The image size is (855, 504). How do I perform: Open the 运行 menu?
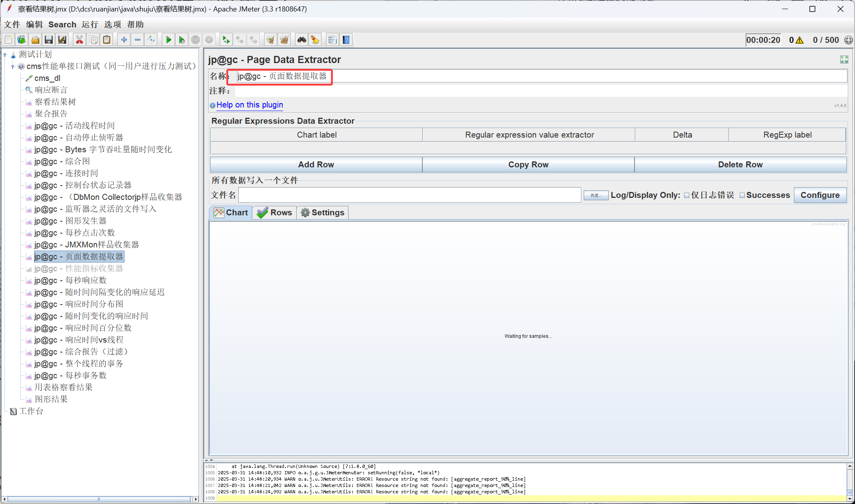point(90,25)
